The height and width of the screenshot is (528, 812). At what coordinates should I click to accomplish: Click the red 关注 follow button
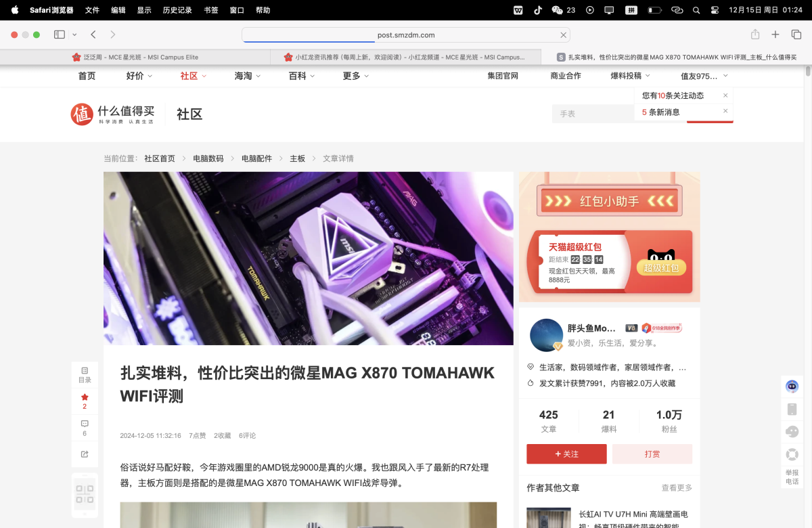coord(566,454)
